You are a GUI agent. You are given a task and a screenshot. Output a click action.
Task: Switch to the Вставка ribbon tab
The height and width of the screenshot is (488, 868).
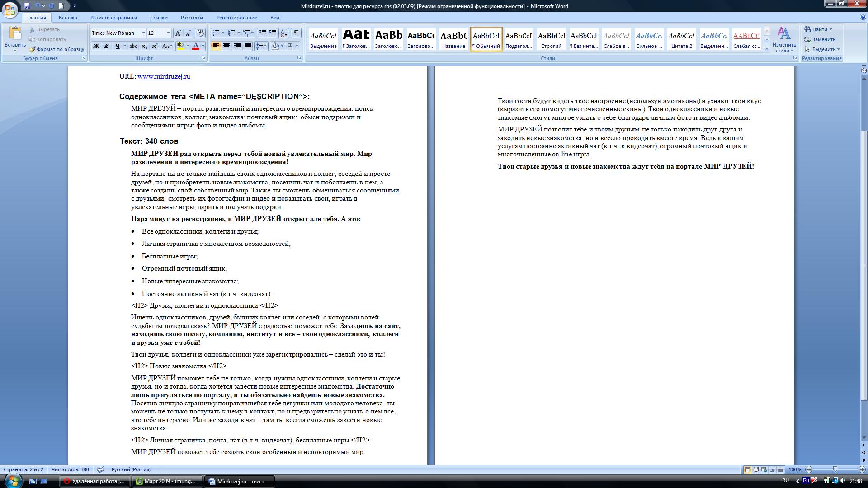[68, 18]
